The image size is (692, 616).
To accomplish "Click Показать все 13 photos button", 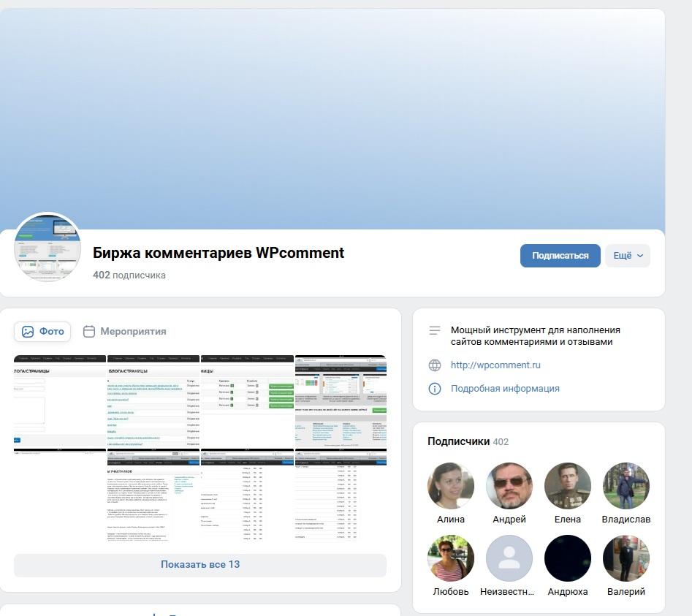I will pyautogui.click(x=200, y=565).
